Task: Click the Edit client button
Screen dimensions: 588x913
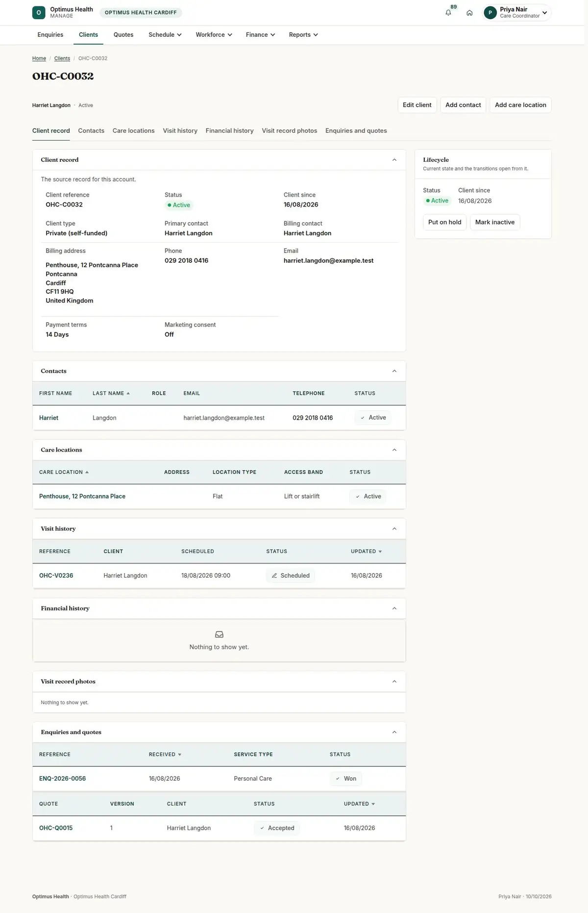Action: pyautogui.click(x=417, y=105)
